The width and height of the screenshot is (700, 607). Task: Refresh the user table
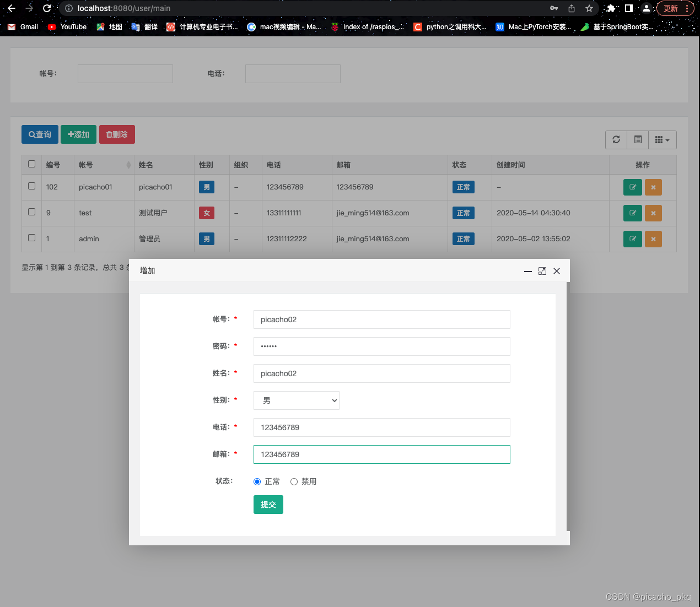616,140
